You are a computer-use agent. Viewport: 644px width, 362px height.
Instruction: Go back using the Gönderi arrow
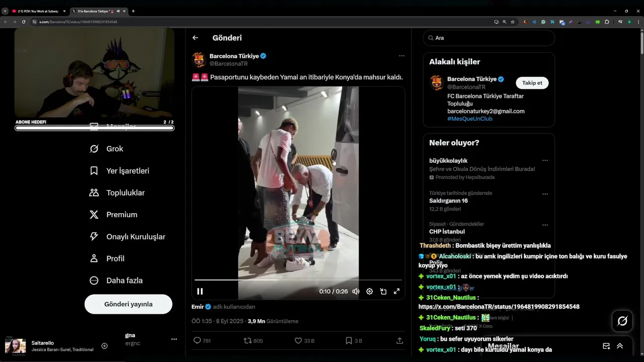tap(195, 38)
